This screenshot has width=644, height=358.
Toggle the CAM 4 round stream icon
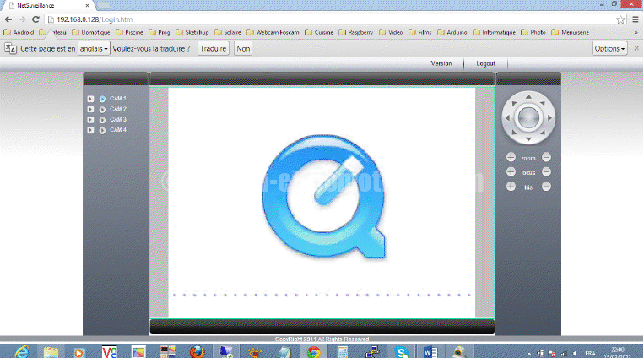tap(102, 130)
